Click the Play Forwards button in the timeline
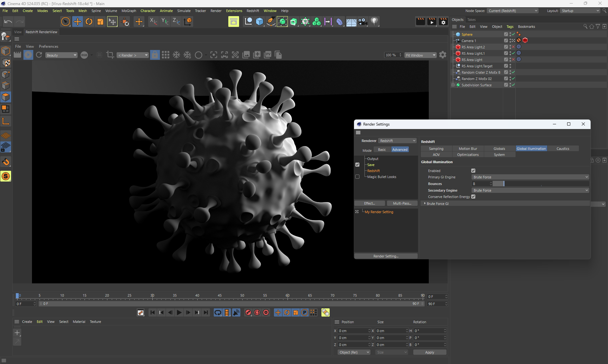Screen dimensions: 608x364 click(179, 312)
